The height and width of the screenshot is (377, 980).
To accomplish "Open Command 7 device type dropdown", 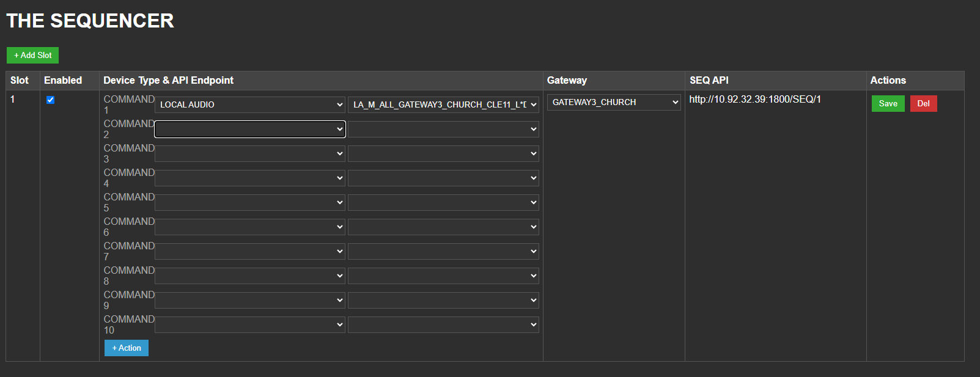I will coord(249,251).
